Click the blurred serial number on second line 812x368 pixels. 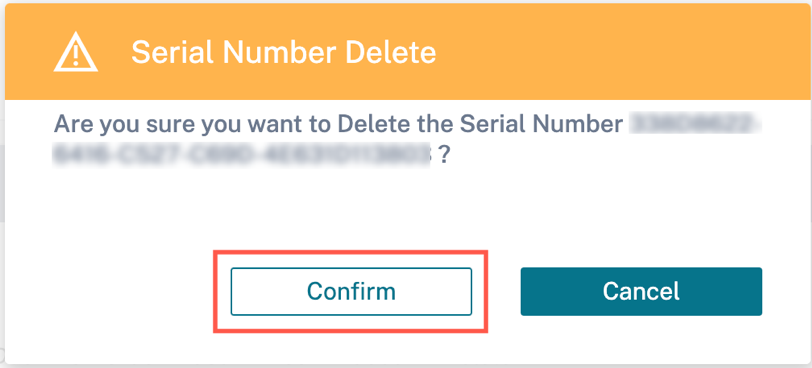[242, 153]
